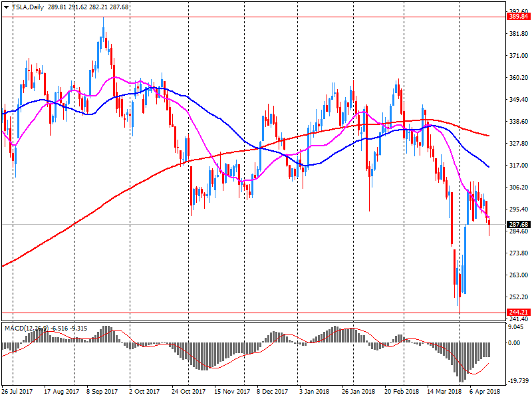Click the current price label 287.68
Image resolution: width=532 pixels, height=399 pixels.
click(519, 225)
